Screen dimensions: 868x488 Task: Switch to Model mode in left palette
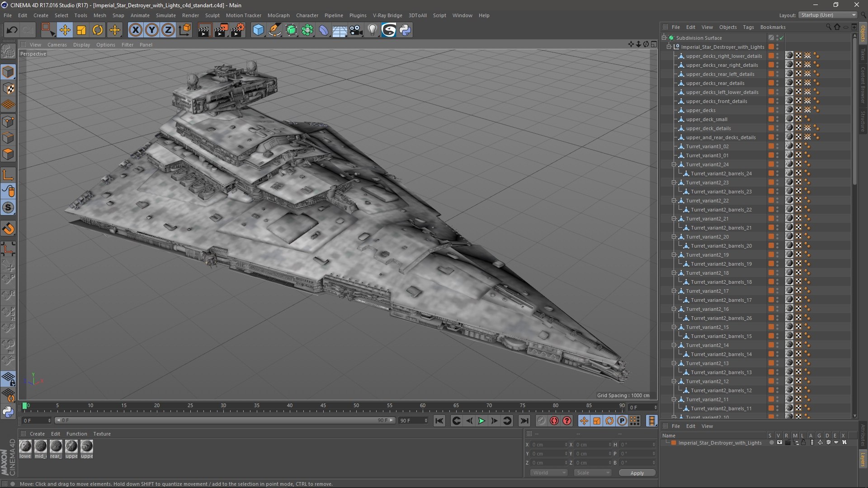click(x=8, y=72)
